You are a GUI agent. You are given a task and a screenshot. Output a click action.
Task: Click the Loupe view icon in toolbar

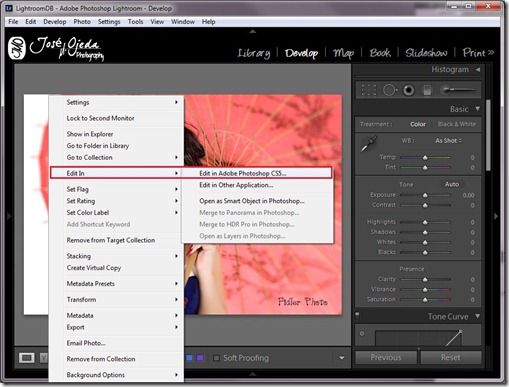[x=27, y=358]
